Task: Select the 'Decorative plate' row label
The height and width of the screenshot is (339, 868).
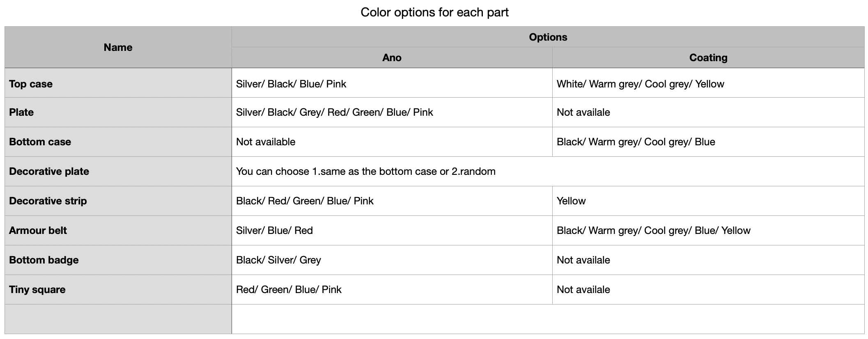Action: coord(49,172)
